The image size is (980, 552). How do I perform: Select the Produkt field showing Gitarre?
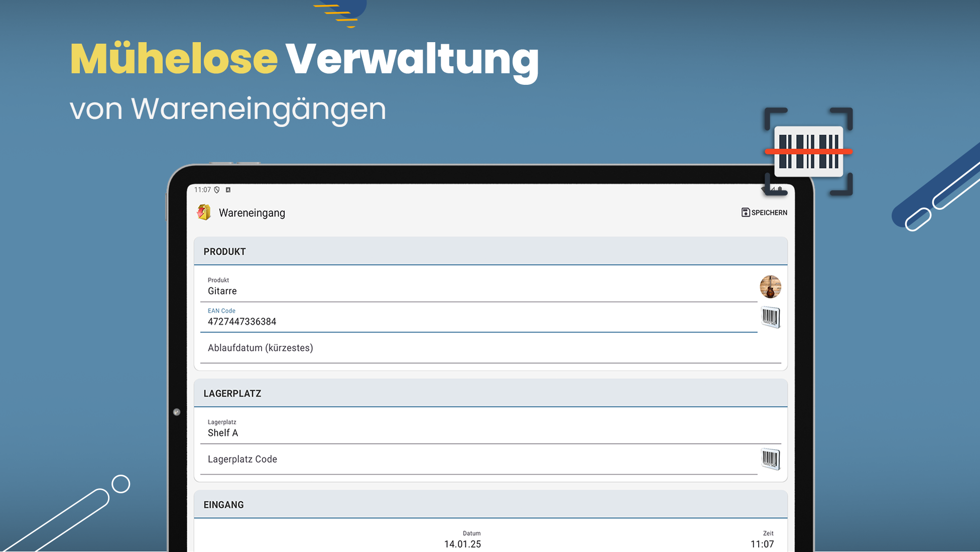tap(478, 287)
